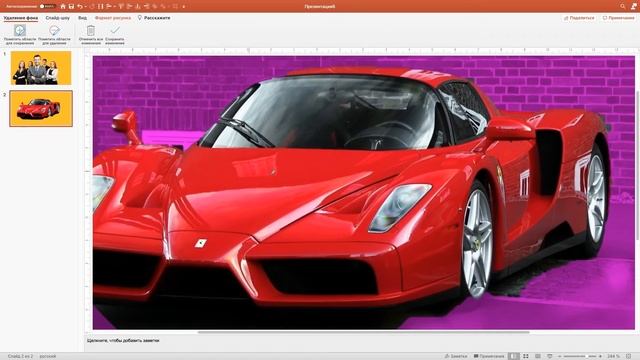
Task: Select slide 2 thumbnail with red car
Action: tap(41, 109)
